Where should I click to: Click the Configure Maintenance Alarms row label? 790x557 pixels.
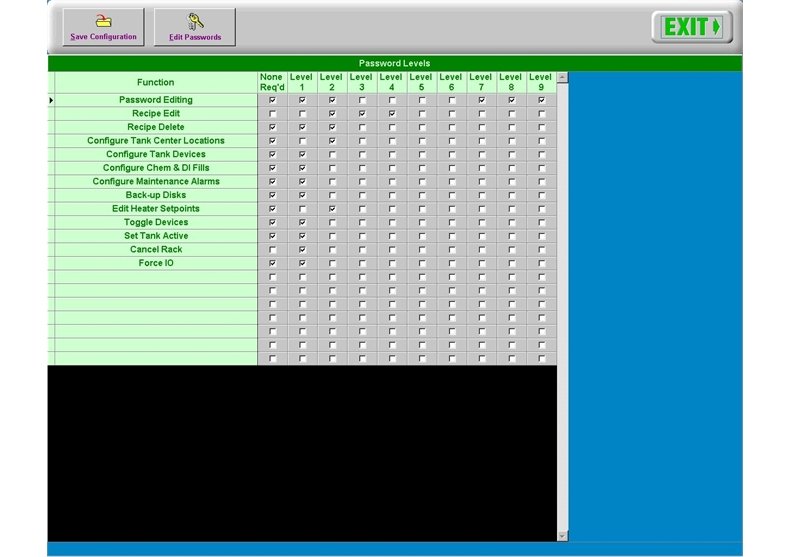coord(155,182)
